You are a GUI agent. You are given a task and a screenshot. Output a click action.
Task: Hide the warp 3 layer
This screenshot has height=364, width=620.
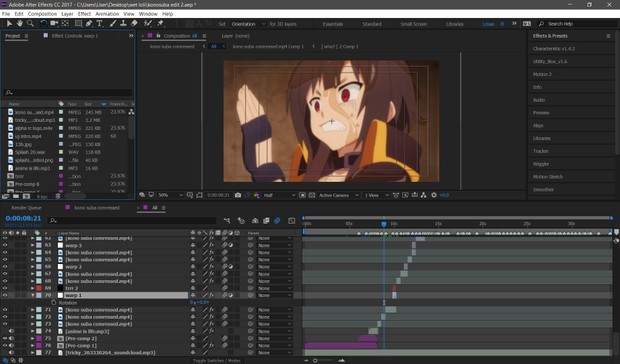click(x=5, y=245)
